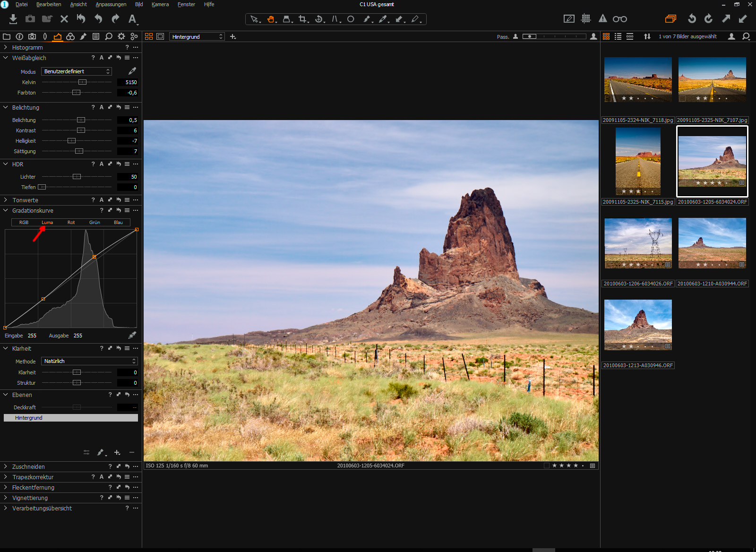
Task: Open the Methode Natürlich dropdown
Action: 89,361
